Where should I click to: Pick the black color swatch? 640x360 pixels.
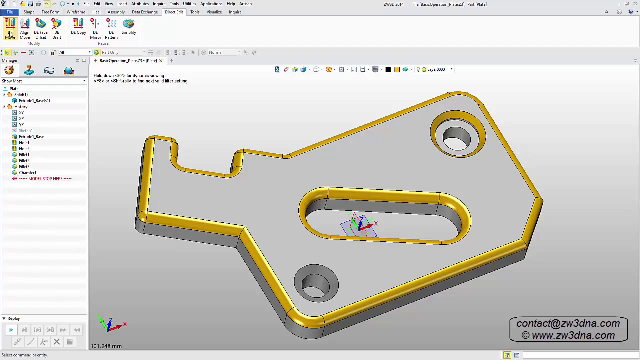[388, 69]
